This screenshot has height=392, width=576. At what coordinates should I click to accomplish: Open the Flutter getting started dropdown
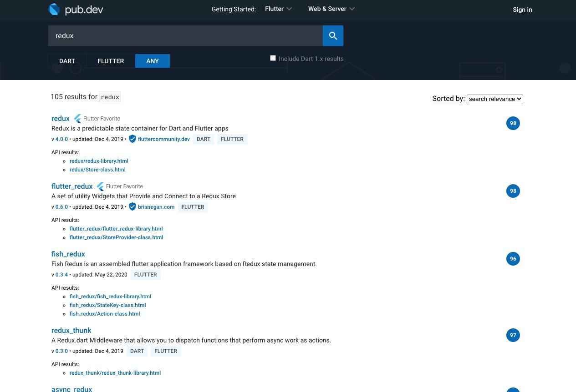(278, 9)
